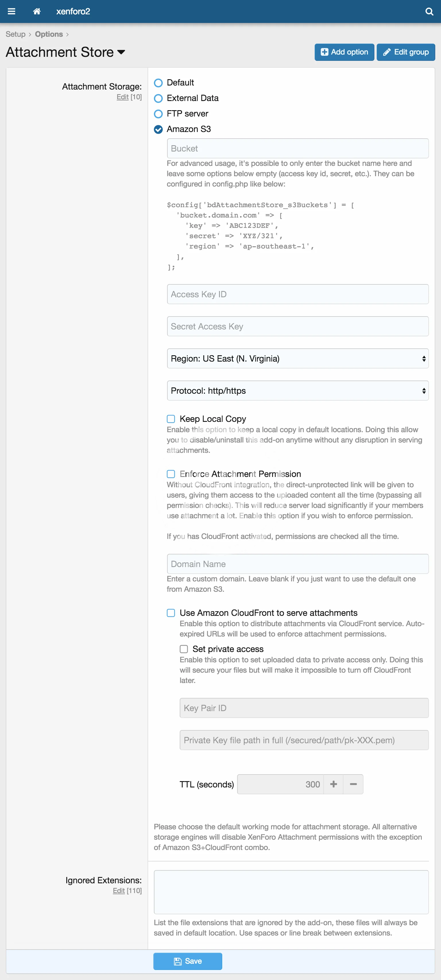The width and height of the screenshot is (441, 980).
Task: Save the attachment store options
Action: tap(187, 961)
